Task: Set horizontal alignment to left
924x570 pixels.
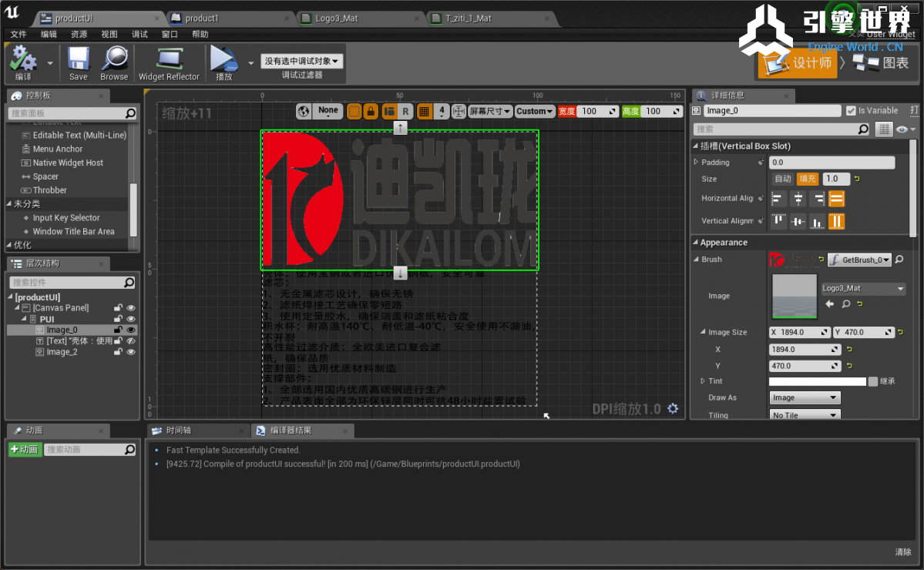Action: pyautogui.click(x=778, y=199)
